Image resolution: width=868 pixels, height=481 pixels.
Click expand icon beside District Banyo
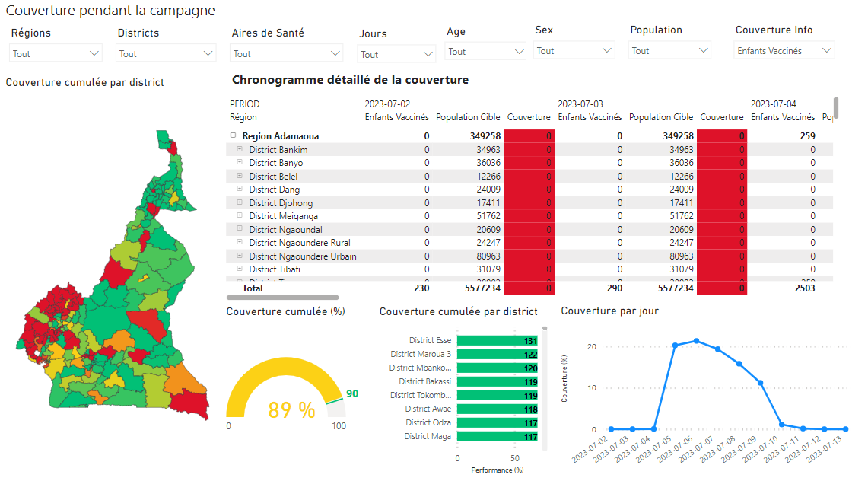[x=240, y=162]
